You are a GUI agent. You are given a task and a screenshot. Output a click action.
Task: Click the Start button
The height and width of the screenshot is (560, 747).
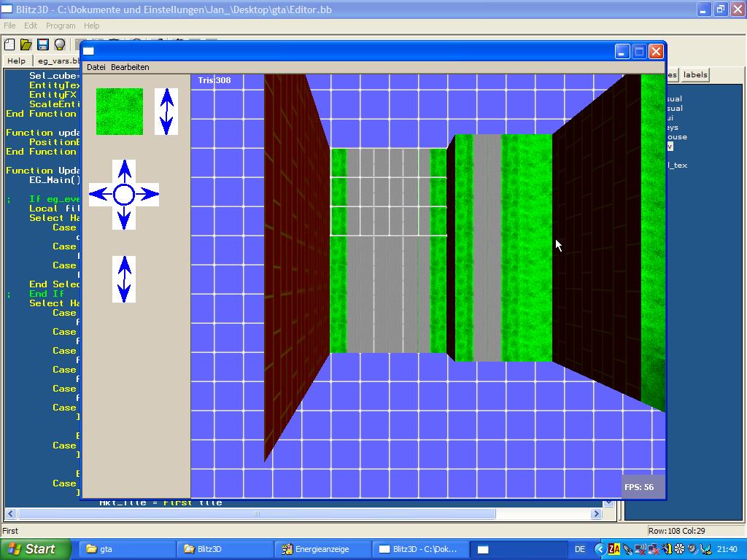(x=35, y=549)
